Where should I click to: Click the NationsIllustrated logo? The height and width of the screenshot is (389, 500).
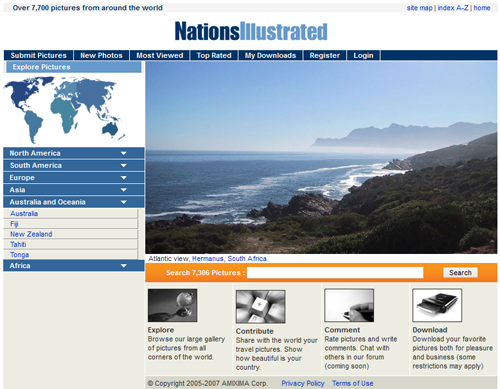click(251, 31)
